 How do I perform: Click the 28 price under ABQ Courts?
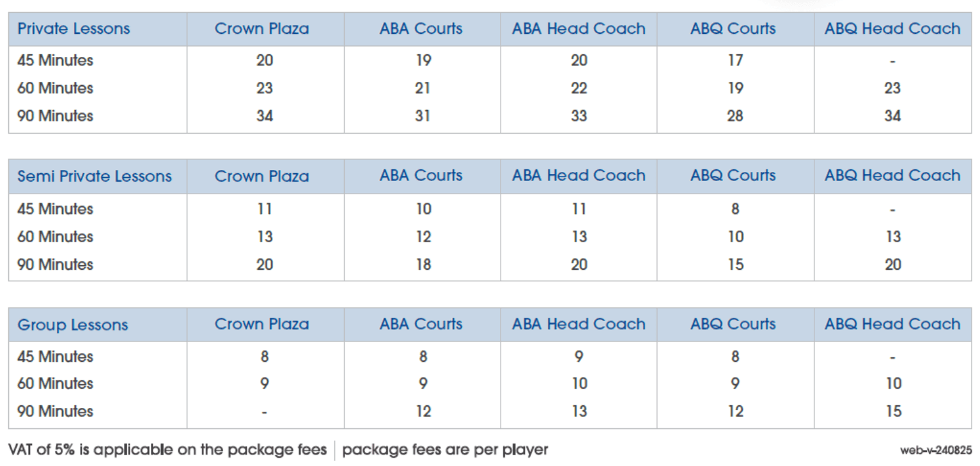[x=735, y=116]
